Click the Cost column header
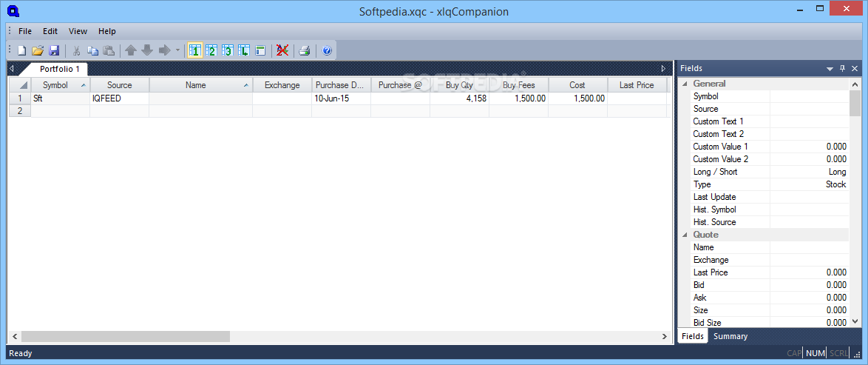868x365 pixels. click(x=577, y=85)
